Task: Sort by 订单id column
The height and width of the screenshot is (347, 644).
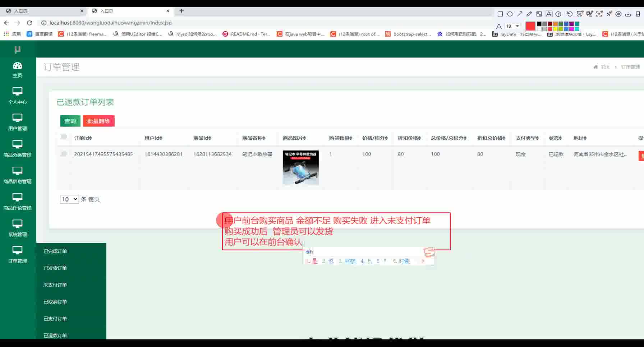Action: pyautogui.click(x=83, y=138)
